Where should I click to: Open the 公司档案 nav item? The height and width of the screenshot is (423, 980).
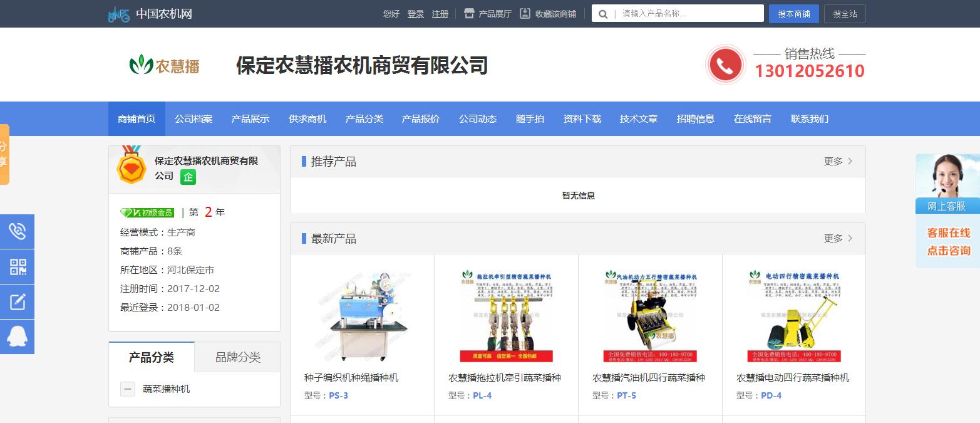point(193,118)
